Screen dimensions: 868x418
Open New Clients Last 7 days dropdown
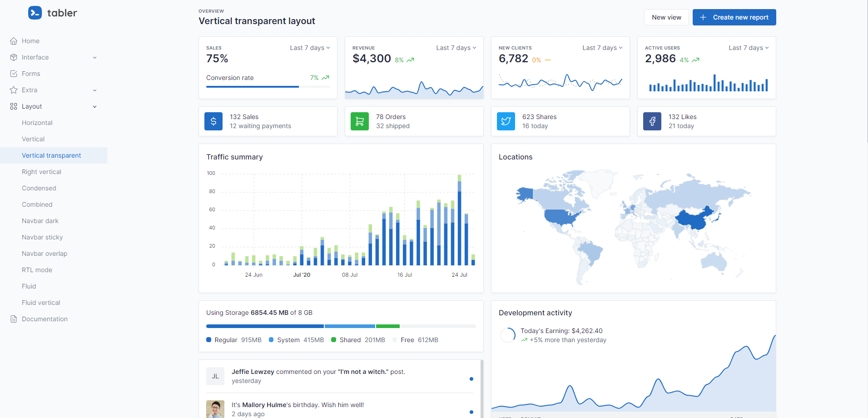602,48
